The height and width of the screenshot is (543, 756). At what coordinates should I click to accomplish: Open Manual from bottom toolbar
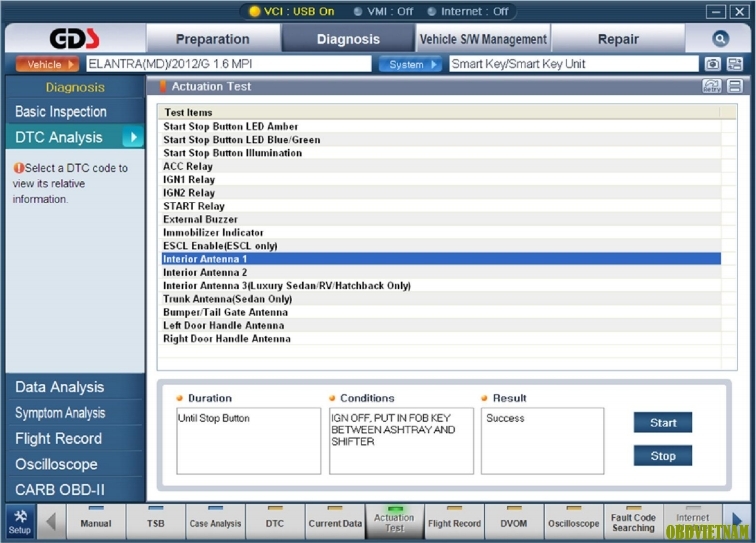96,522
